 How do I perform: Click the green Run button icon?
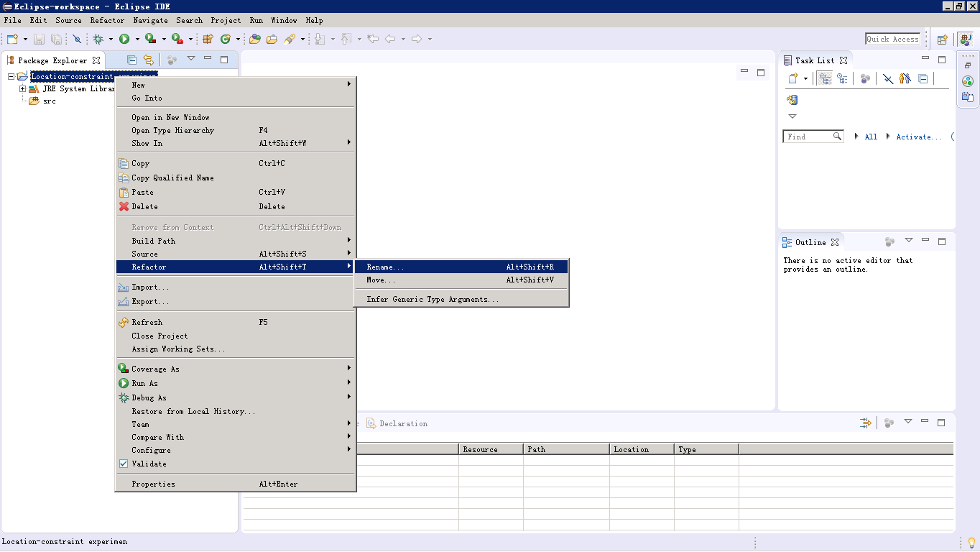point(124,39)
